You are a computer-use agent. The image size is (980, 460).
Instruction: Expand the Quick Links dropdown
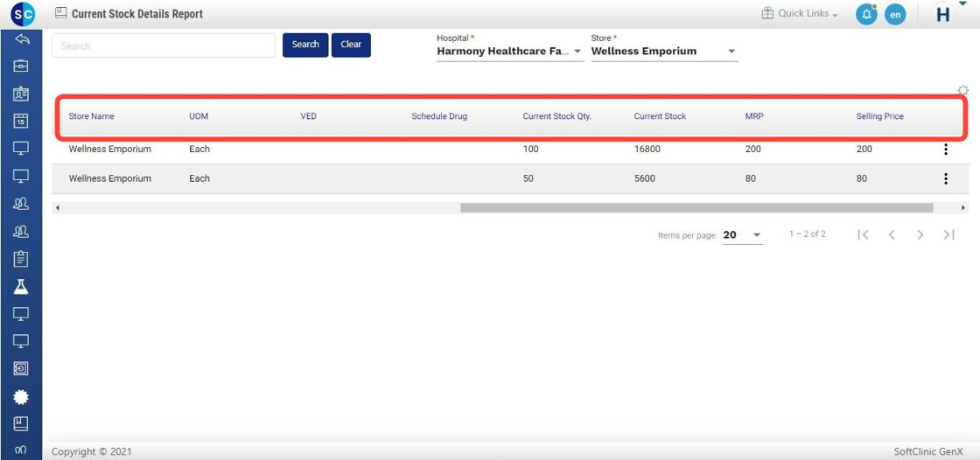(808, 13)
